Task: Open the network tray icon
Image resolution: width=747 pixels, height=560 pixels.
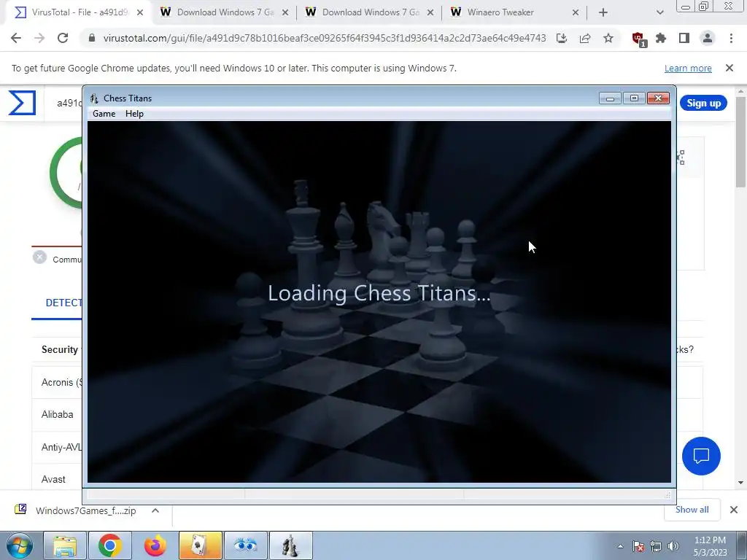Action: coord(656,546)
